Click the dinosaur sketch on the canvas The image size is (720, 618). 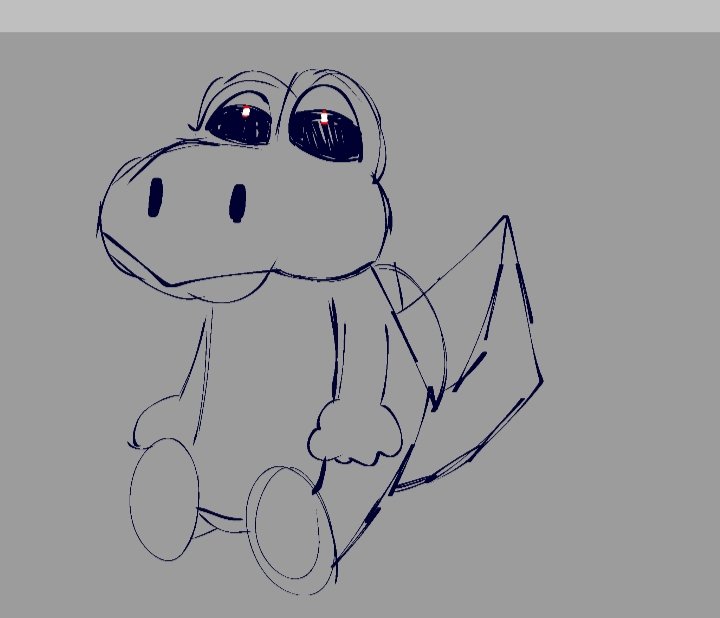click(320, 332)
